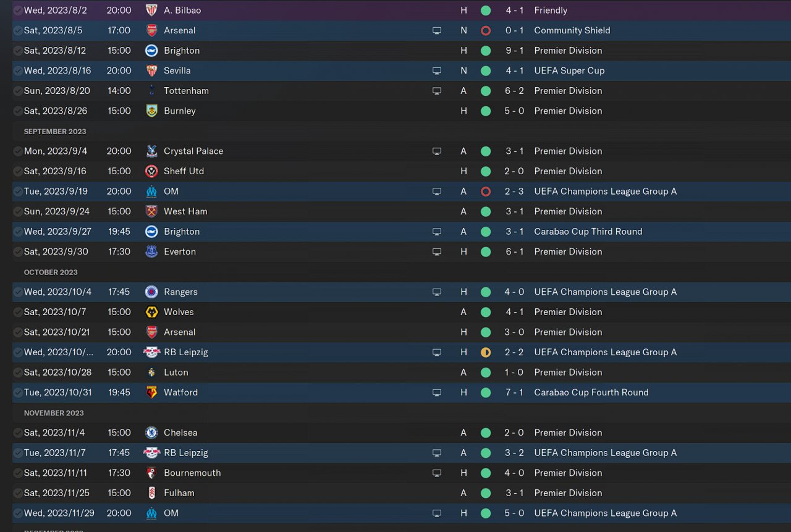Viewport: 791px width, 532px height.
Task: Collapse the October 2023 month header
Action: coord(51,272)
